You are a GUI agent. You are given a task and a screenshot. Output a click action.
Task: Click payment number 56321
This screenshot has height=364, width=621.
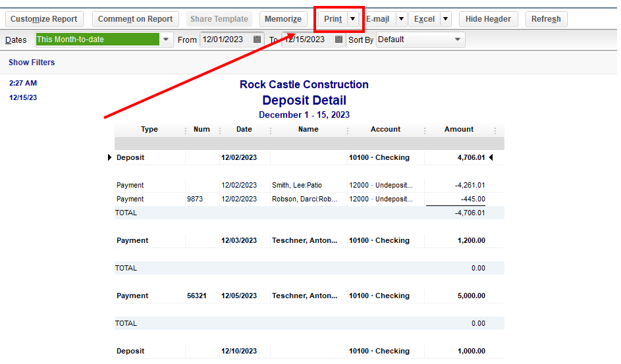pyautogui.click(x=197, y=296)
